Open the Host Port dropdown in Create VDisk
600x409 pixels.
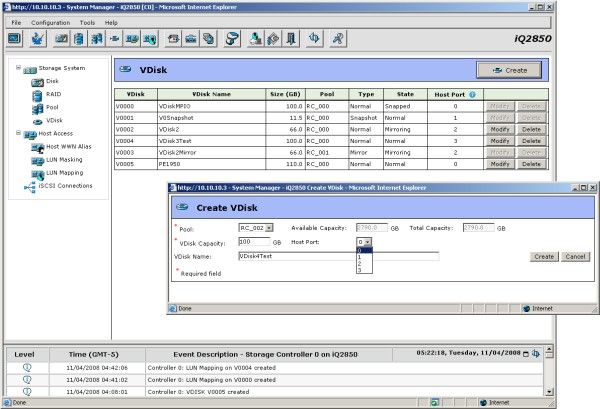pos(367,242)
